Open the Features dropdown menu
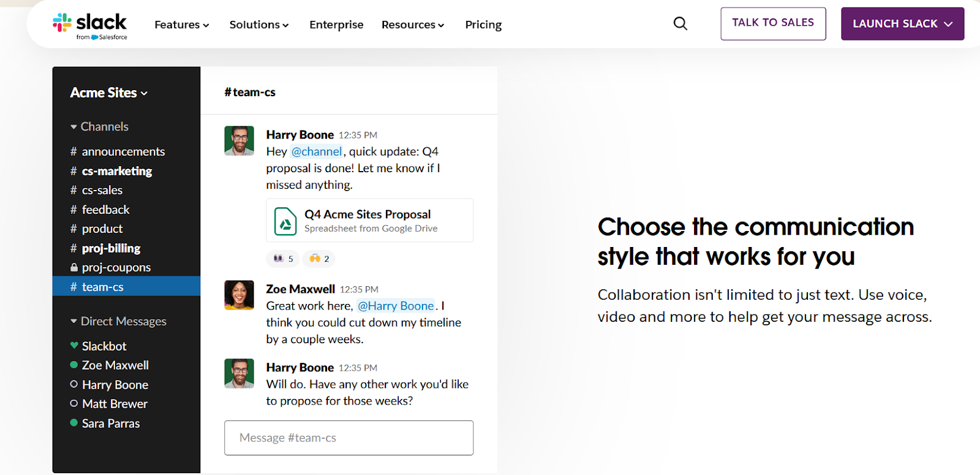Image resolution: width=980 pixels, height=475 pixels. 182,25
